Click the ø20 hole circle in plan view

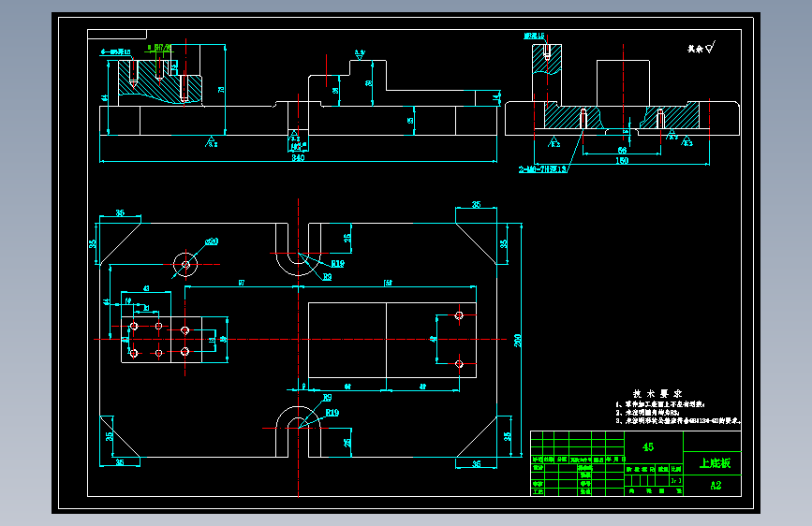tap(185, 265)
